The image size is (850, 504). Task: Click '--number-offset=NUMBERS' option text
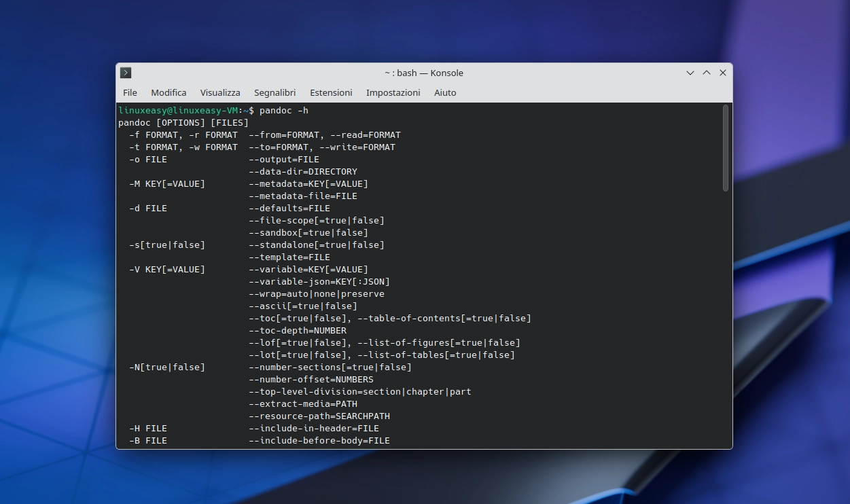[311, 379]
